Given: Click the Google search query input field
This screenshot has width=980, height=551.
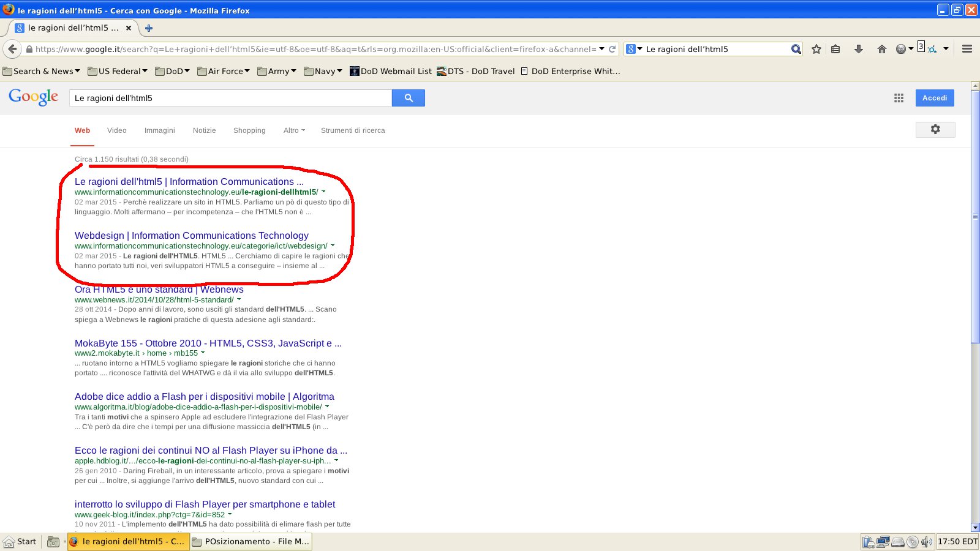Looking at the screenshot, I should 230,98.
